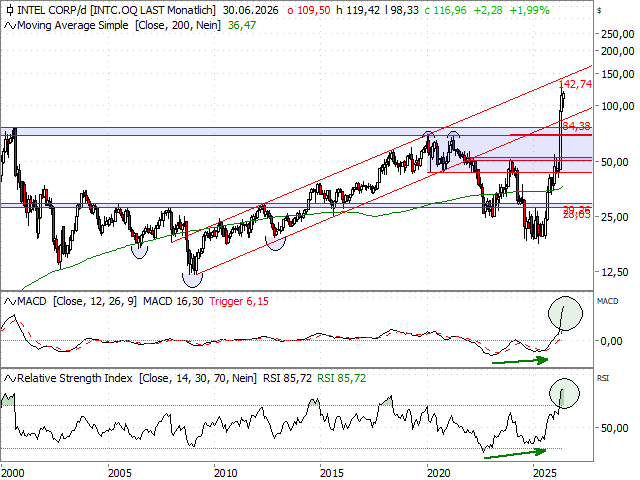The width and height of the screenshot is (640, 480).
Task: Select the green circle in the MACD panel
Action: pyautogui.click(x=565, y=313)
